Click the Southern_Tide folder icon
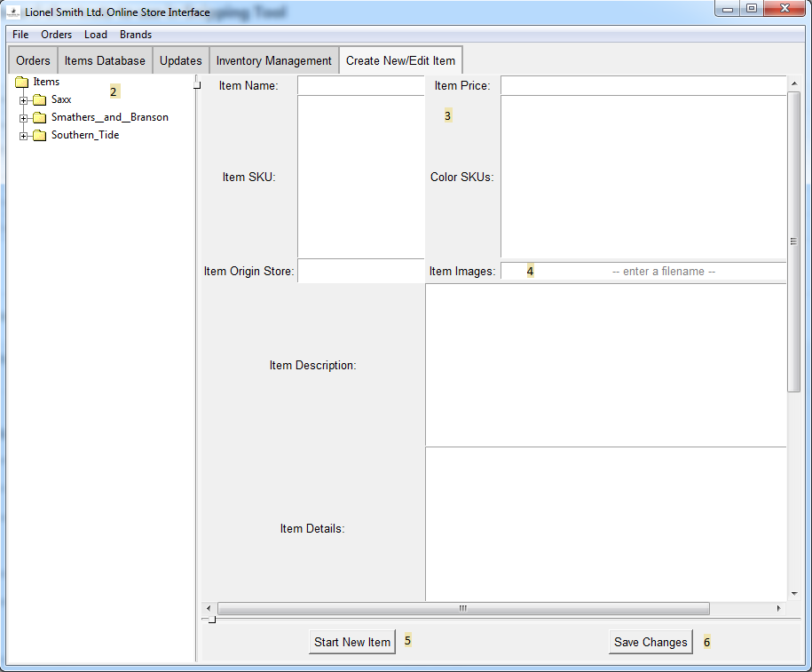 click(40, 135)
